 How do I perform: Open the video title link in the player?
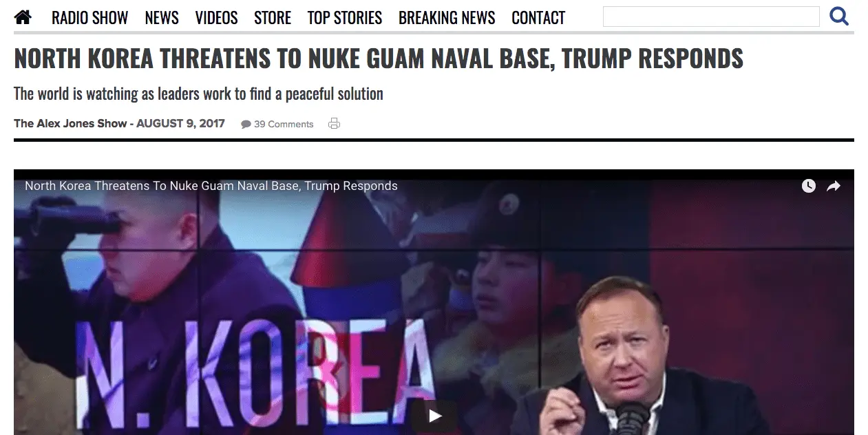click(211, 186)
